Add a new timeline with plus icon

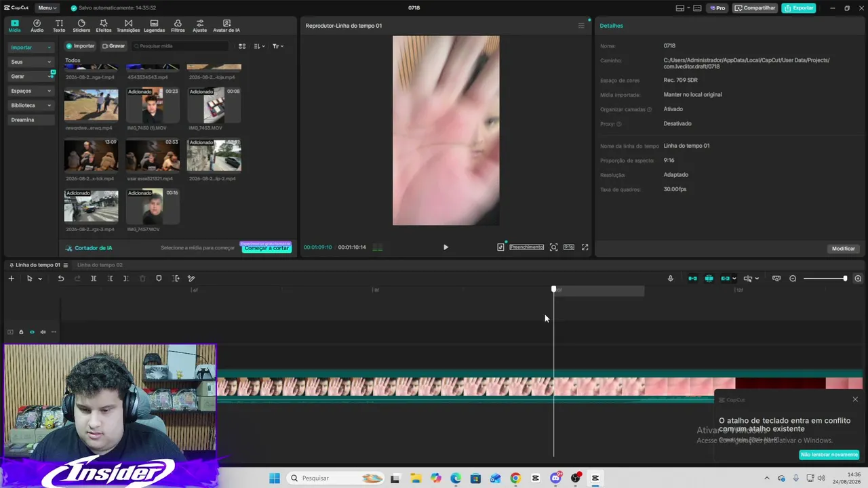pyautogui.click(x=11, y=279)
